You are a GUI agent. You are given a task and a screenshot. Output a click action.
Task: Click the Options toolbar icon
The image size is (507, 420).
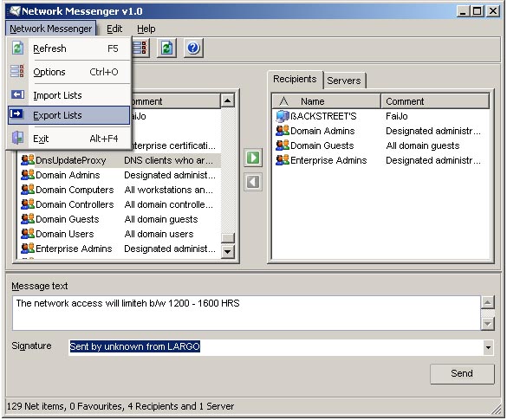[141, 48]
